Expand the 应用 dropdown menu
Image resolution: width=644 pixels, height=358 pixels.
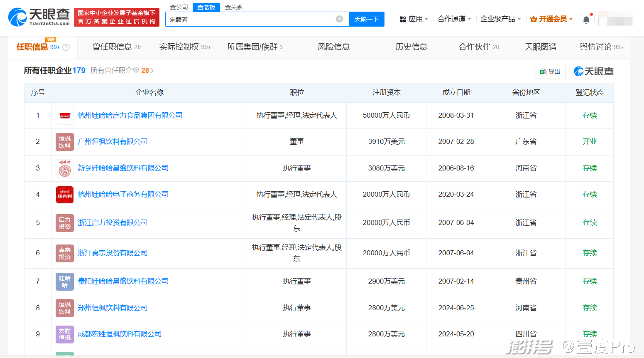(414, 19)
